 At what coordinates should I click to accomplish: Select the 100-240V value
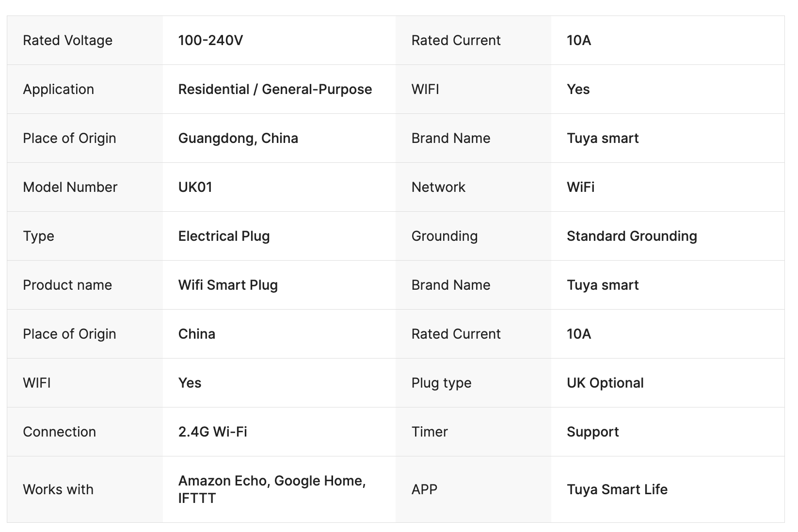pos(210,40)
